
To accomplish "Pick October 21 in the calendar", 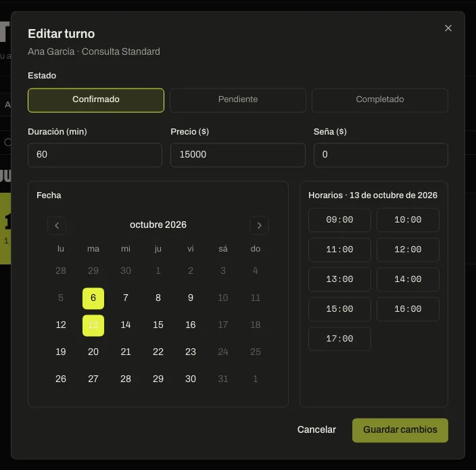I will click(126, 352).
